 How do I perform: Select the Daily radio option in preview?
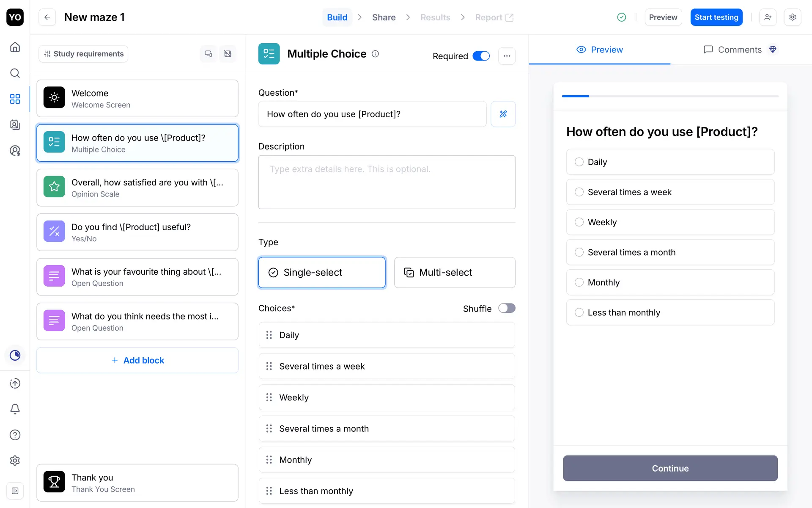click(x=579, y=162)
